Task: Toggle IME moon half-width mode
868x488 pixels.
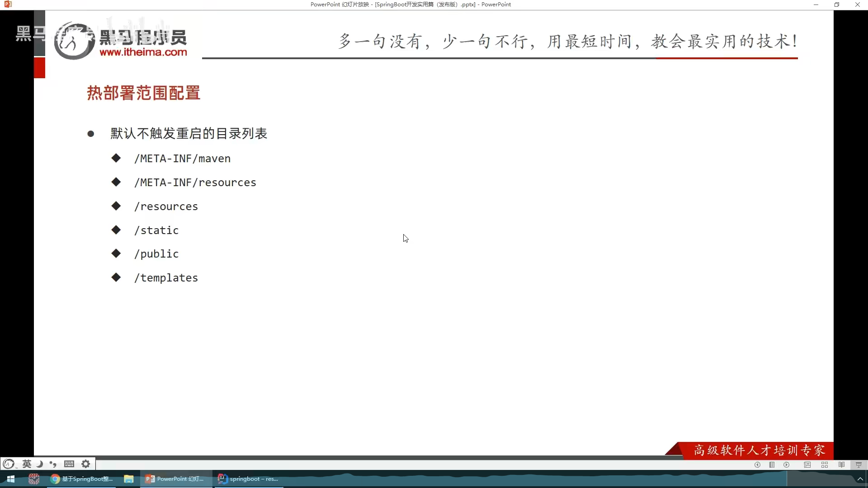Action: pos(40,464)
